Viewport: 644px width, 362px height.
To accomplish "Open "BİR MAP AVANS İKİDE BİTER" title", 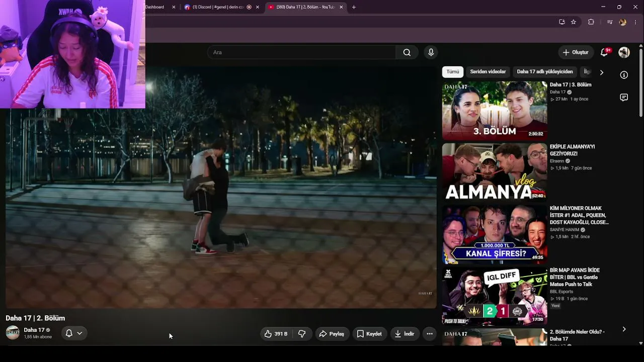I will (x=575, y=277).
